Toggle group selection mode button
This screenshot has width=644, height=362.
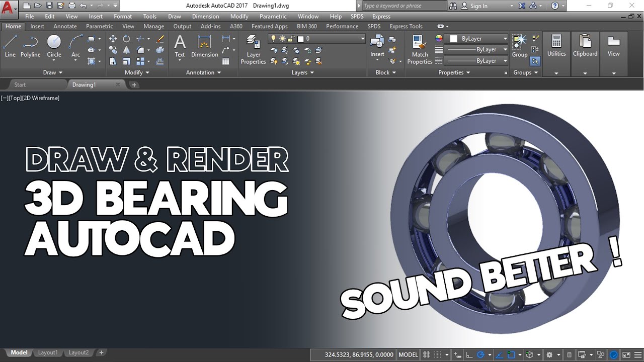535,61
